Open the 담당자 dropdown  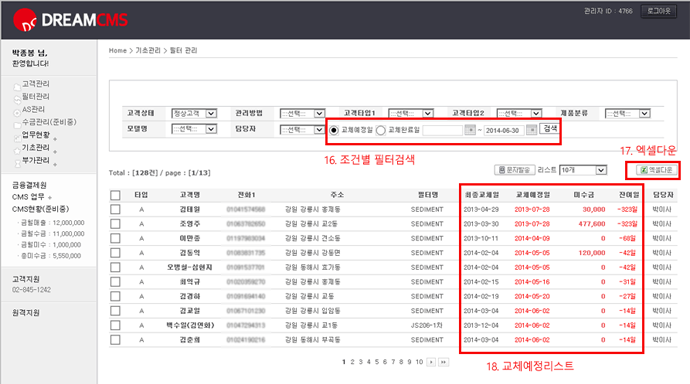coord(302,130)
